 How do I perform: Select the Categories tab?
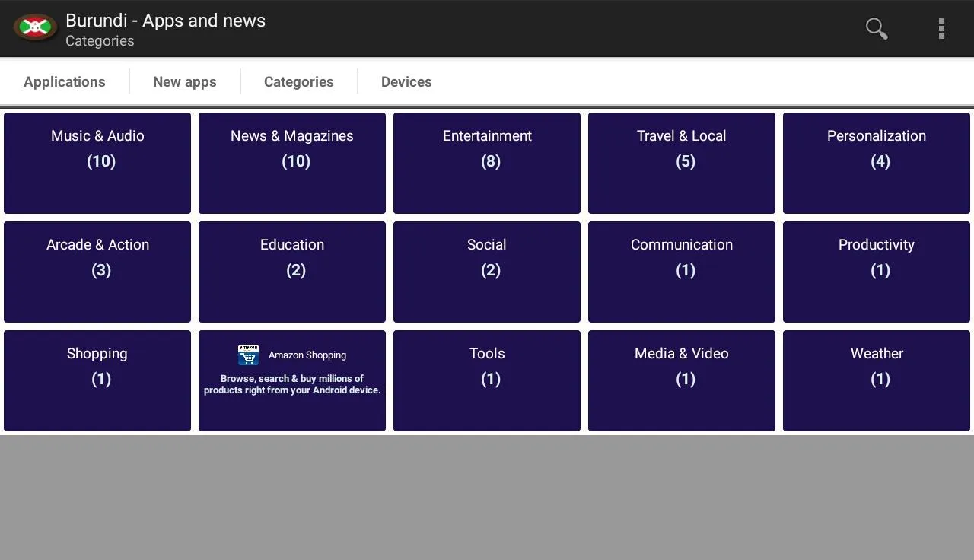[x=299, y=81]
